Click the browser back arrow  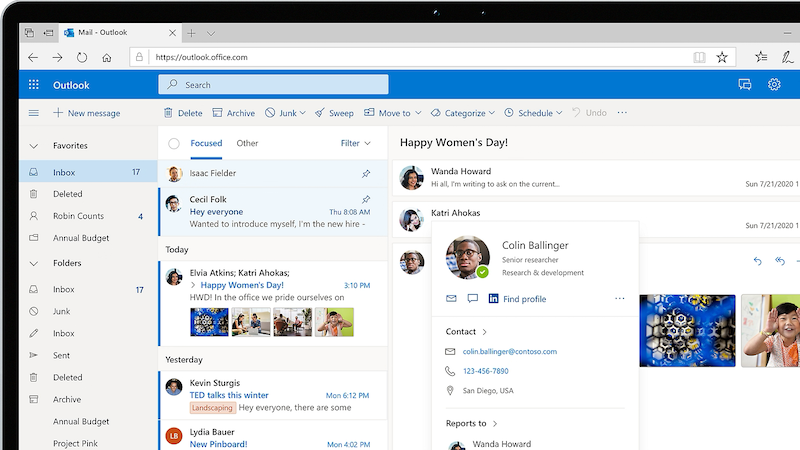click(33, 58)
